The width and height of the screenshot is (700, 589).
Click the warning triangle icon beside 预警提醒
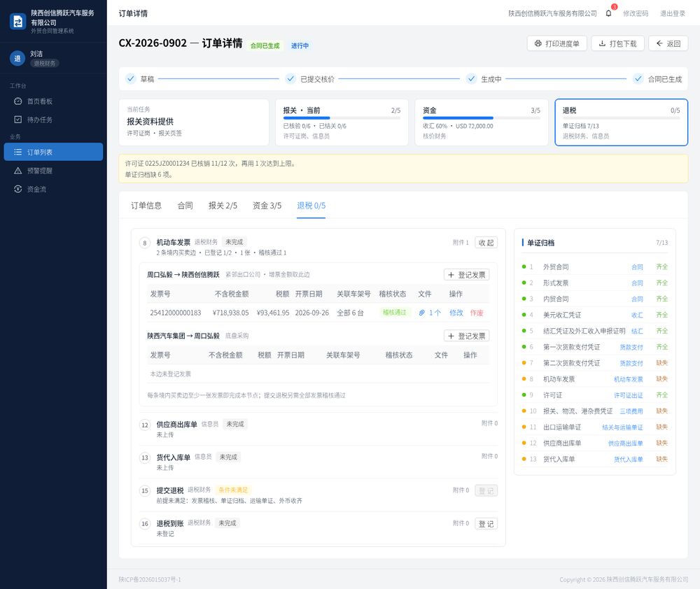click(x=18, y=171)
